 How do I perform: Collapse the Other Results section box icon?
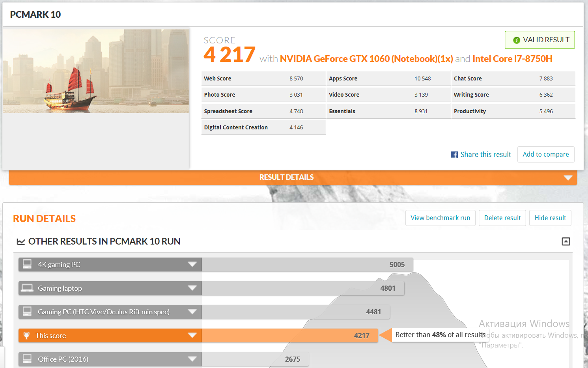coord(566,241)
